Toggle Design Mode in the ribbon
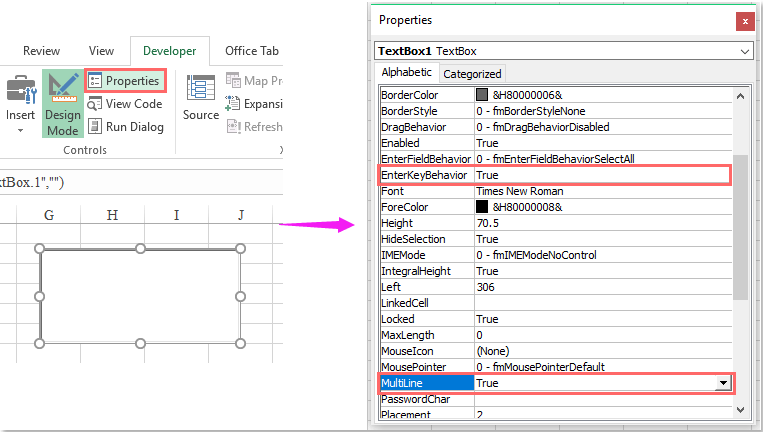Screen dimensions: 763x432 pyautogui.click(x=62, y=100)
